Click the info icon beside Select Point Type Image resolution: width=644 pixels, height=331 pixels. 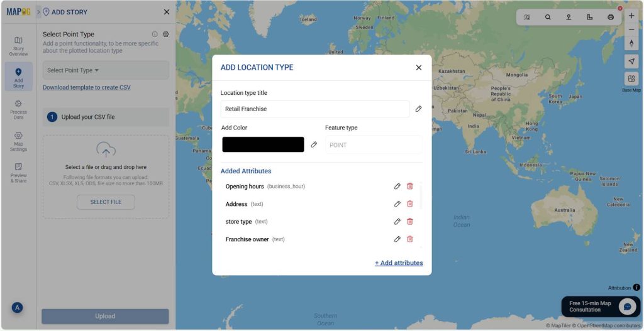point(155,35)
